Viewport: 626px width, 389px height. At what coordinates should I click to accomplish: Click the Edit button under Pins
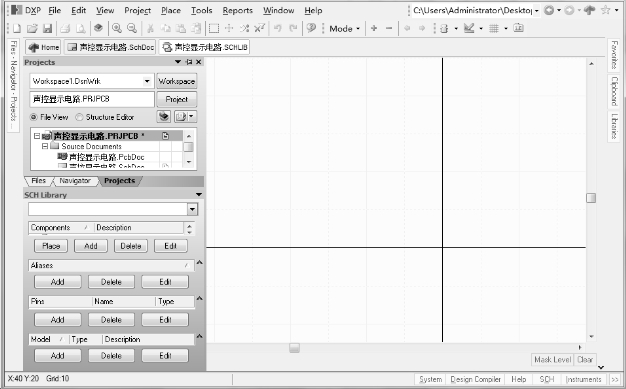click(165, 320)
